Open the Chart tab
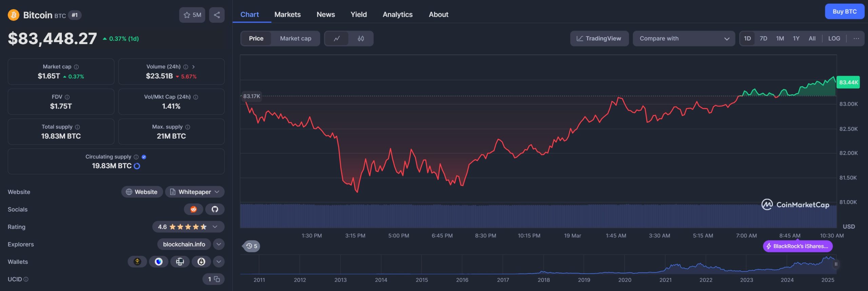The height and width of the screenshot is (291, 868). (x=250, y=14)
